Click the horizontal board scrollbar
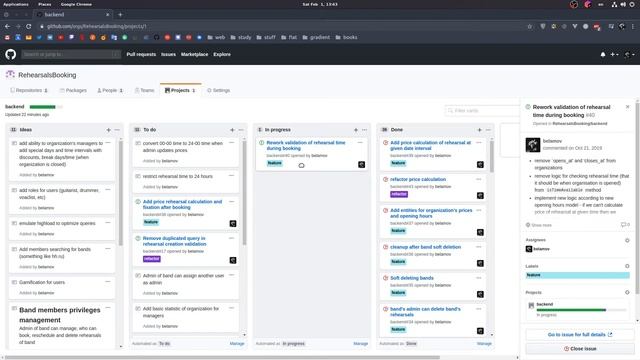Screen dimensions: 640x360 (x=222, y=358)
